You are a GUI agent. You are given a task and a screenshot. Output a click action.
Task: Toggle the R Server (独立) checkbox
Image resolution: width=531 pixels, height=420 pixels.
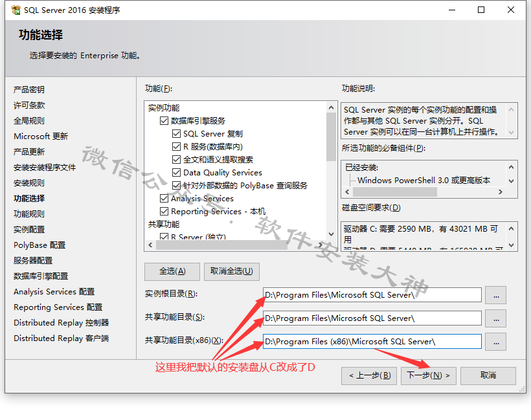pos(164,236)
